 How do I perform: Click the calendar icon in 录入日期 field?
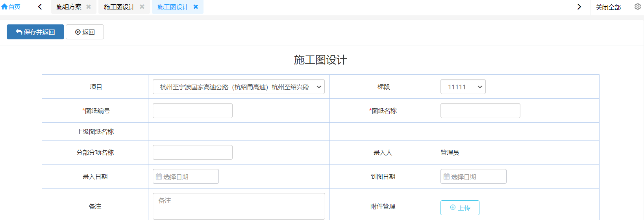(x=159, y=177)
